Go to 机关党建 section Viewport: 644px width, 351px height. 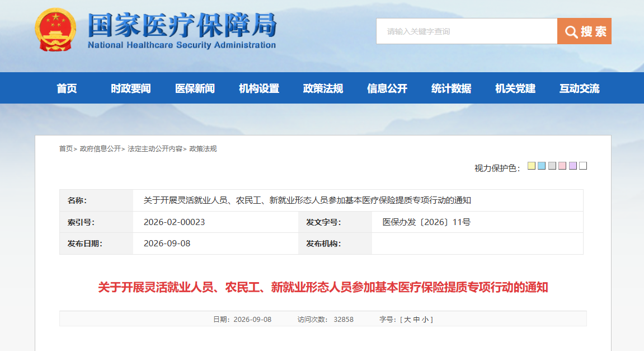pyautogui.click(x=515, y=88)
